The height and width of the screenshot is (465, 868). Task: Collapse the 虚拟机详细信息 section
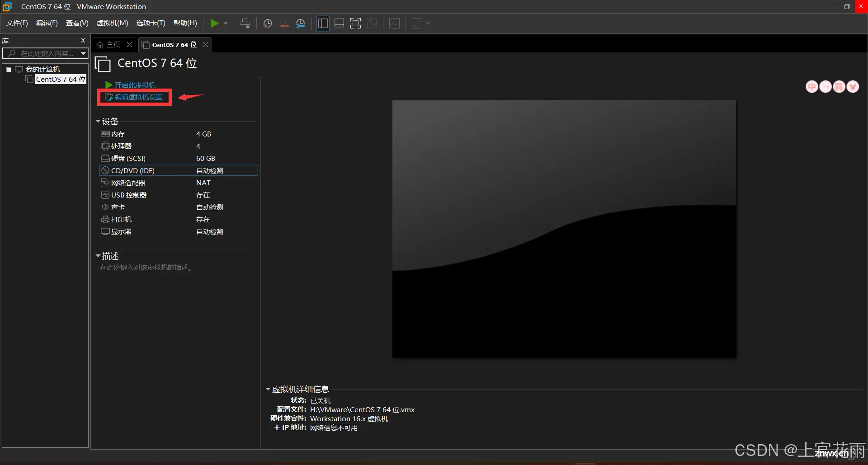coord(268,389)
